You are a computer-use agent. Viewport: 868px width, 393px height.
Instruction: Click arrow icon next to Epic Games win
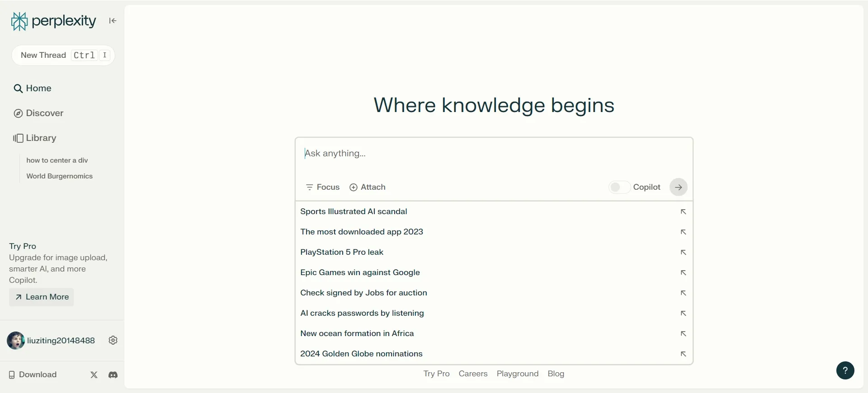coord(684,273)
